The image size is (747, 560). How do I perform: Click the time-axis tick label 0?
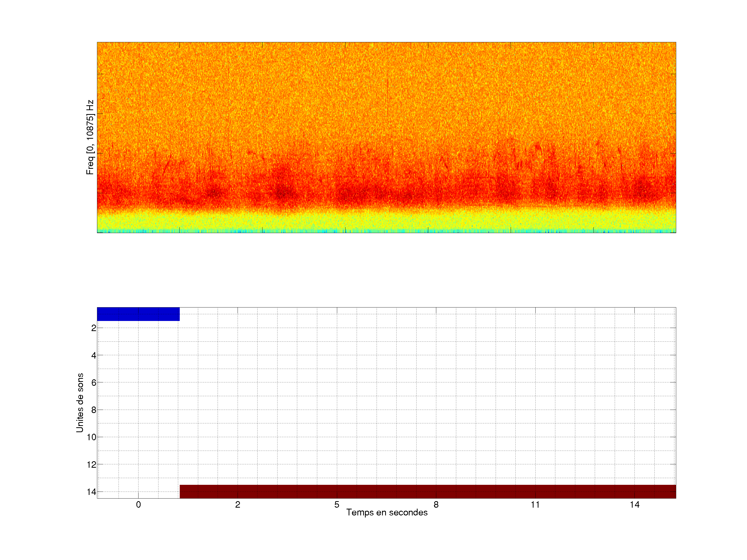coord(139,505)
